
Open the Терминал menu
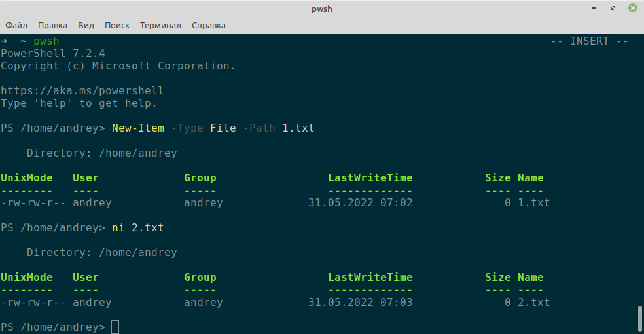pos(160,26)
